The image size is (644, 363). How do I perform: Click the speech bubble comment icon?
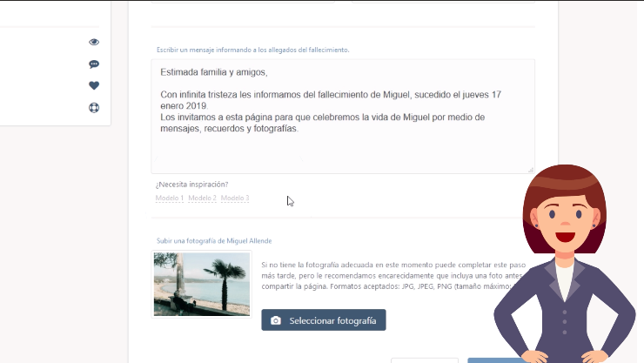pos(94,64)
